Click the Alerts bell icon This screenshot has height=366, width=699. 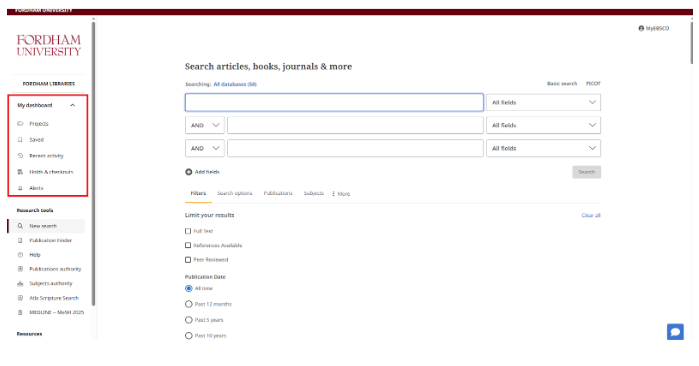(20, 188)
